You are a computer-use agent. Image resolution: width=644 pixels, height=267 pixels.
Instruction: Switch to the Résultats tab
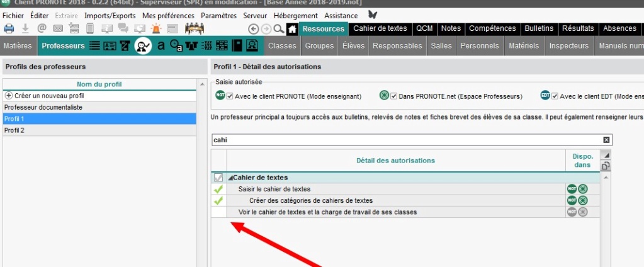coord(578,29)
